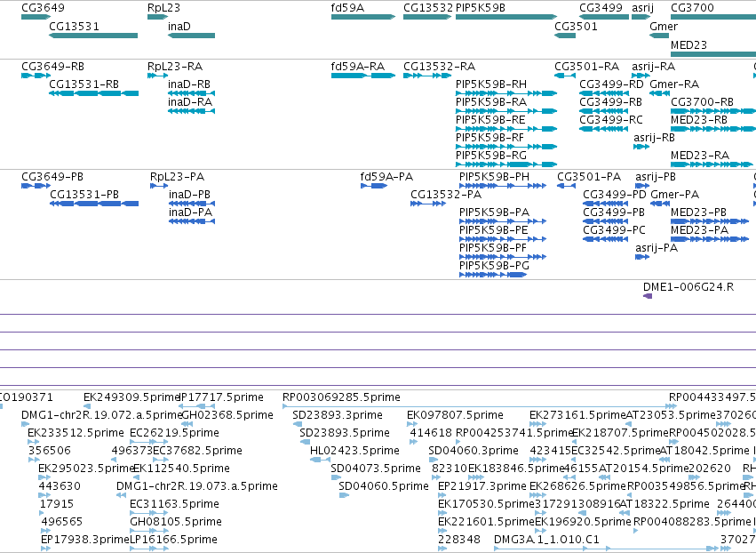This screenshot has height=553, width=756.
Task: Select protein PIP5K59B-PG label
Action: (494, 267)
